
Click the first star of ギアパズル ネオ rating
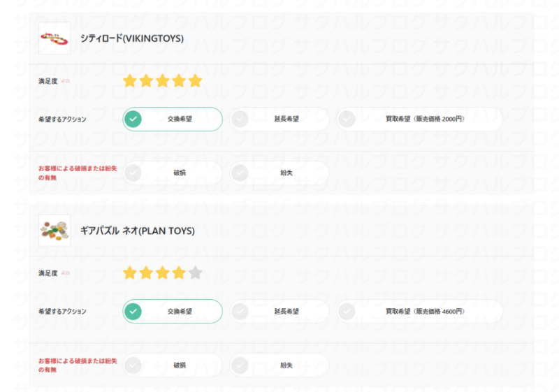[130, 273]
